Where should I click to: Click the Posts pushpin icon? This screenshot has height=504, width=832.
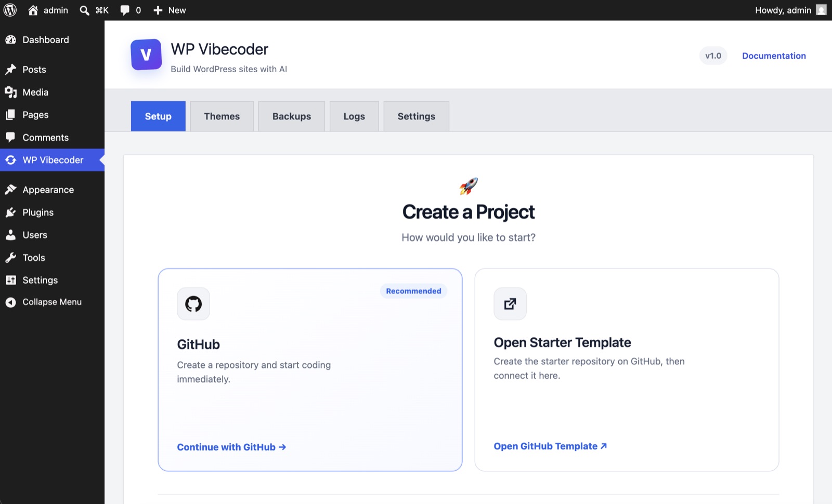11,70
